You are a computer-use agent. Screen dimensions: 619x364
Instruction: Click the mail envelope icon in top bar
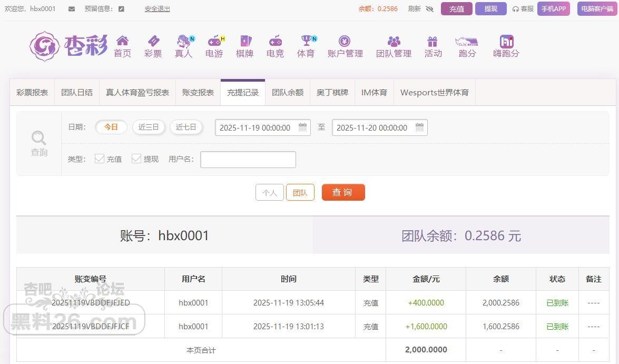click(72, 9)
